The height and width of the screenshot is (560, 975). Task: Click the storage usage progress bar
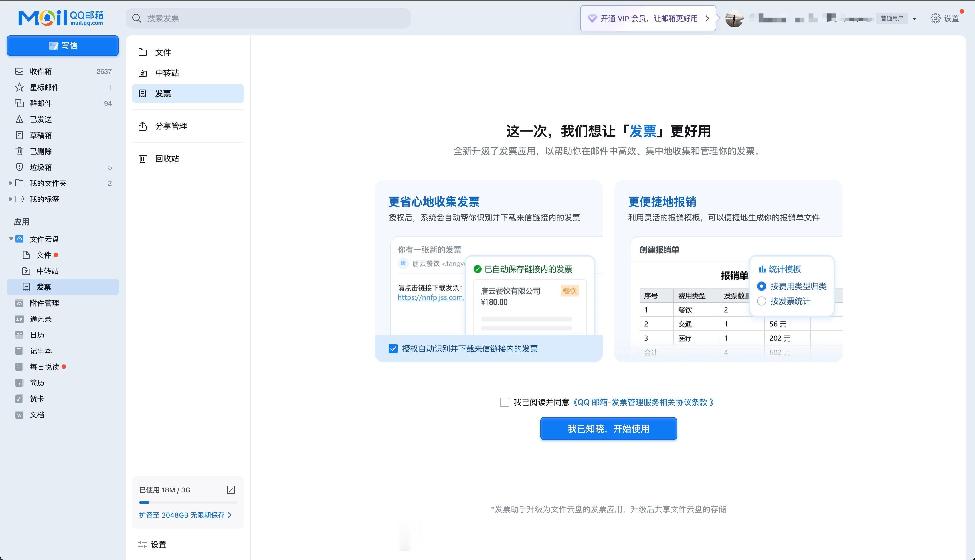coord(188,502)
